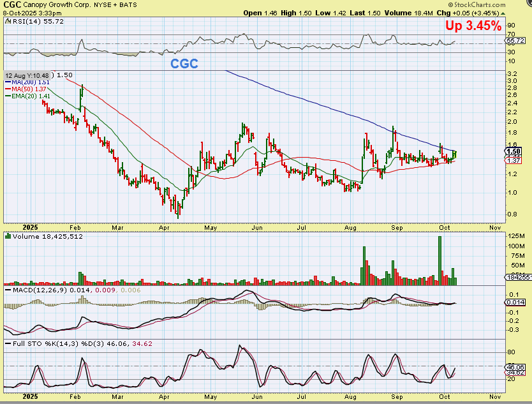Viewport: 532px width, 404px height.
Task: Click the green Volume bars legend icon
Action: (8, 236)
